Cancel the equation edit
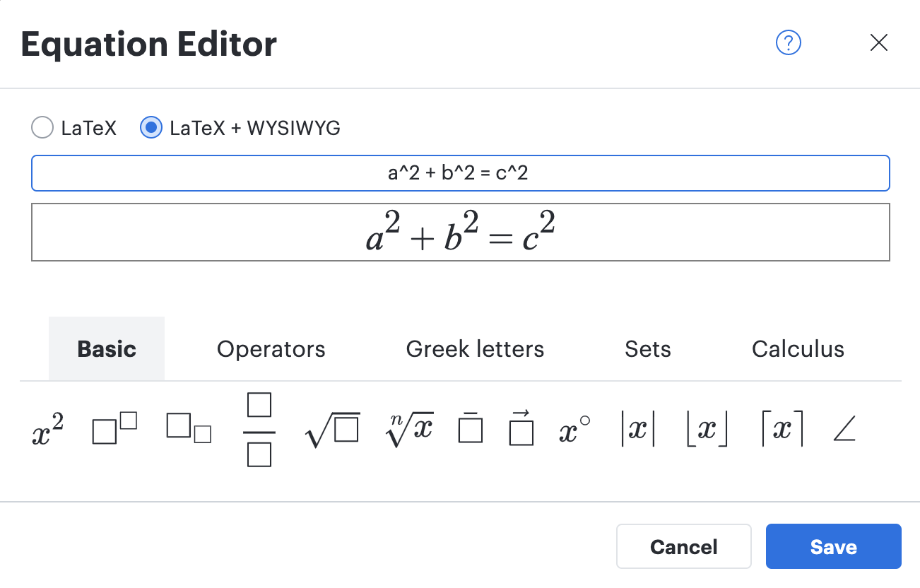Viewport: 920px width, 588px height. (683, 546)
